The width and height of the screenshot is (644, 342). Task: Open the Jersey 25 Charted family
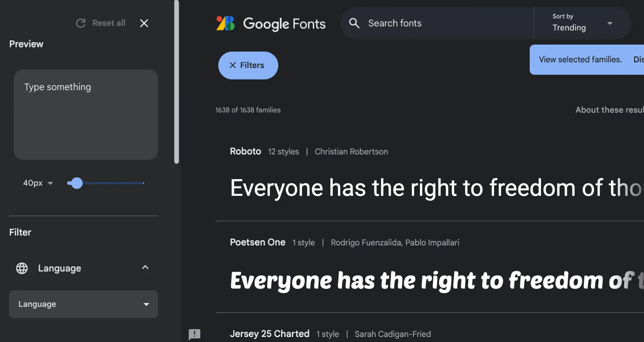(x=269, y=334)
